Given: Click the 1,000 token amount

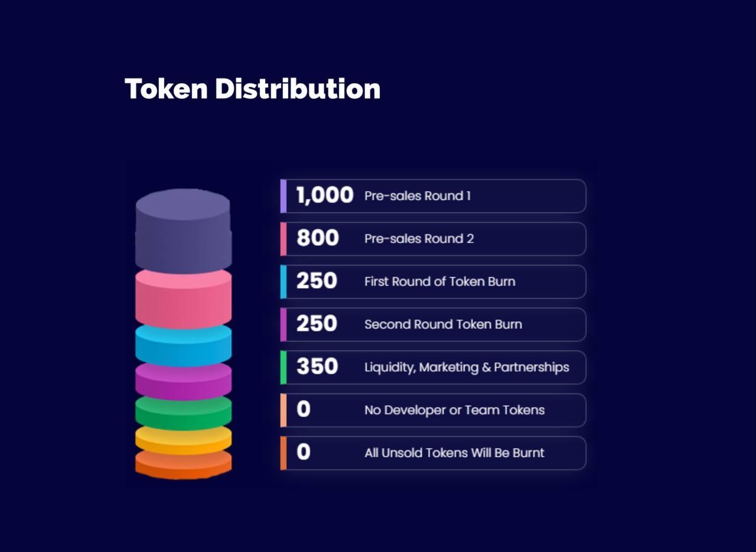Looking at the screenshot, I should point(325,195).
